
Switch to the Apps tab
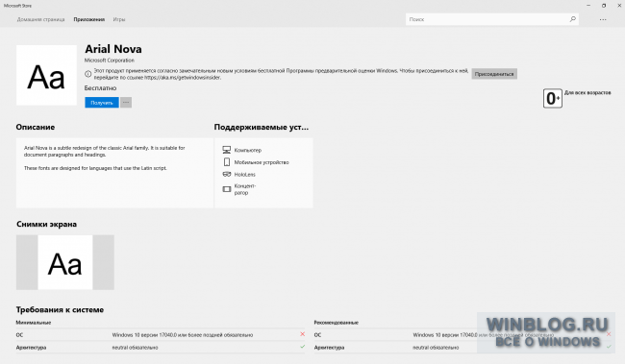tap(88, 19)
